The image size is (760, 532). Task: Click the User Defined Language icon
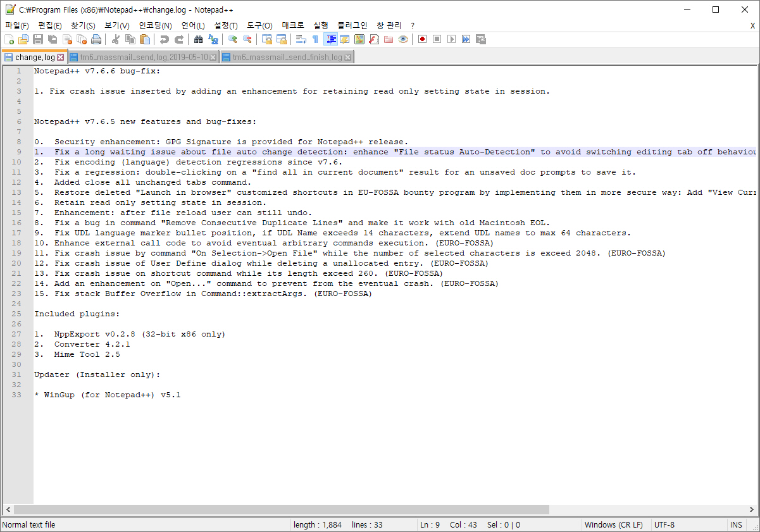click(345, 39)
